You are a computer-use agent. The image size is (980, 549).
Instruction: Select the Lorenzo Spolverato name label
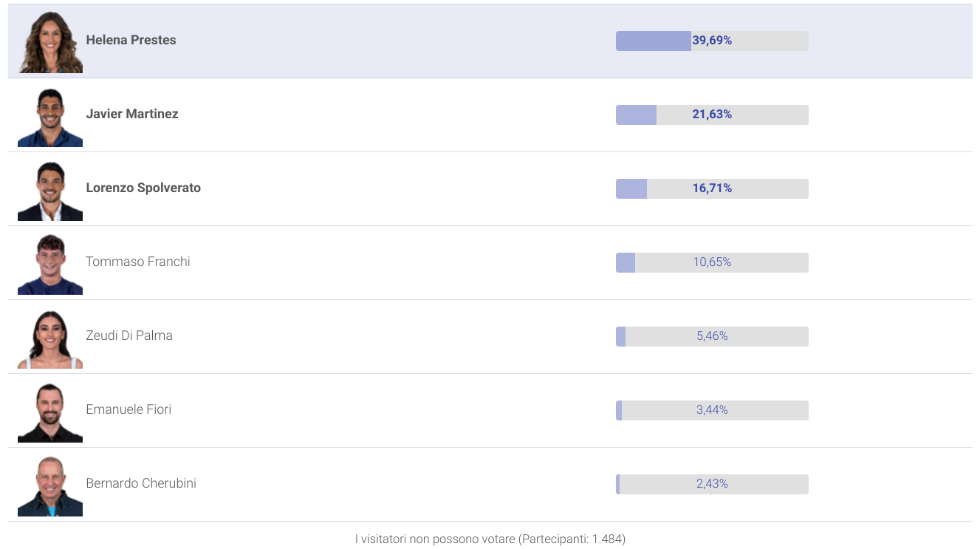coord(143,188)
